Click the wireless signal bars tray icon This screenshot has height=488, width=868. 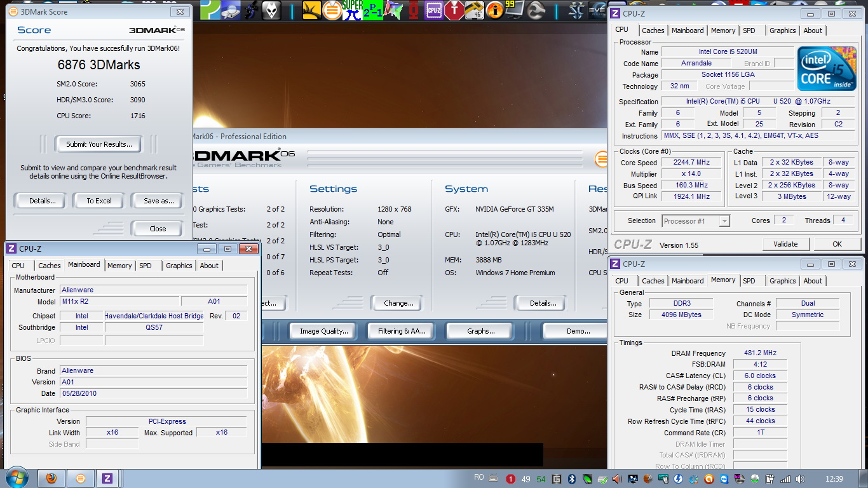coord(785,479)
